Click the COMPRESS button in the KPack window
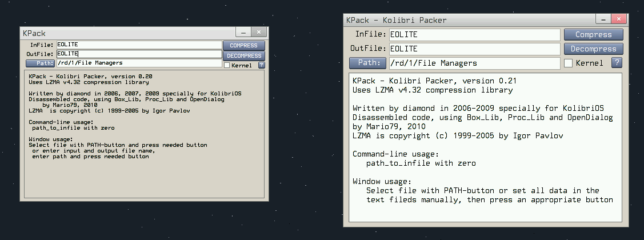The height and width of the screenshot is (240, 644). pos(244,46)
